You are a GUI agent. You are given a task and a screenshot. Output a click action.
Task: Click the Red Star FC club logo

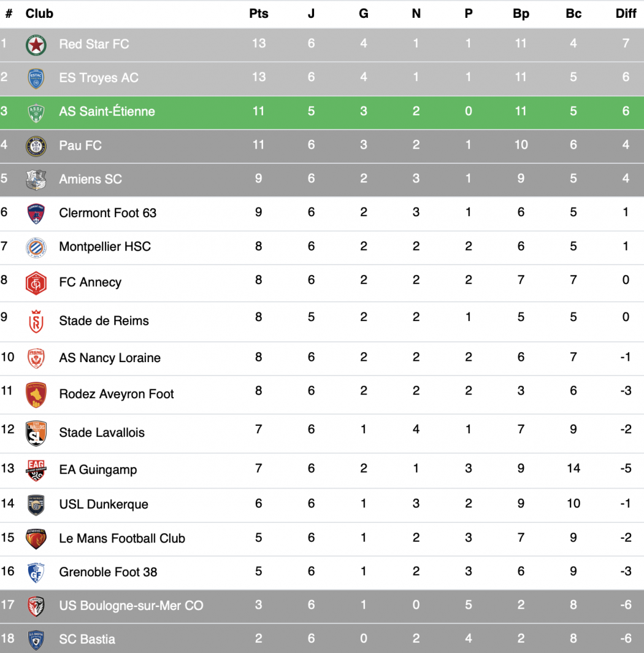(x=36, y=45)
